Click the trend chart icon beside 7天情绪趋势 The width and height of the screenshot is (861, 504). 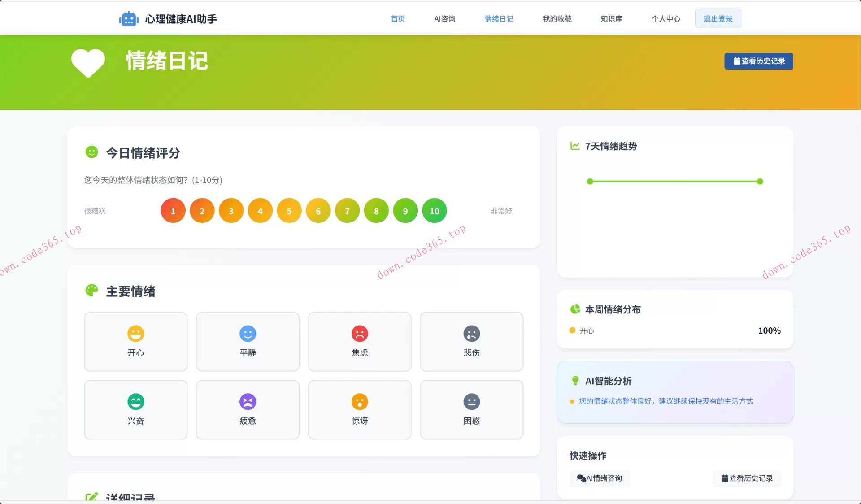[574, 146]
